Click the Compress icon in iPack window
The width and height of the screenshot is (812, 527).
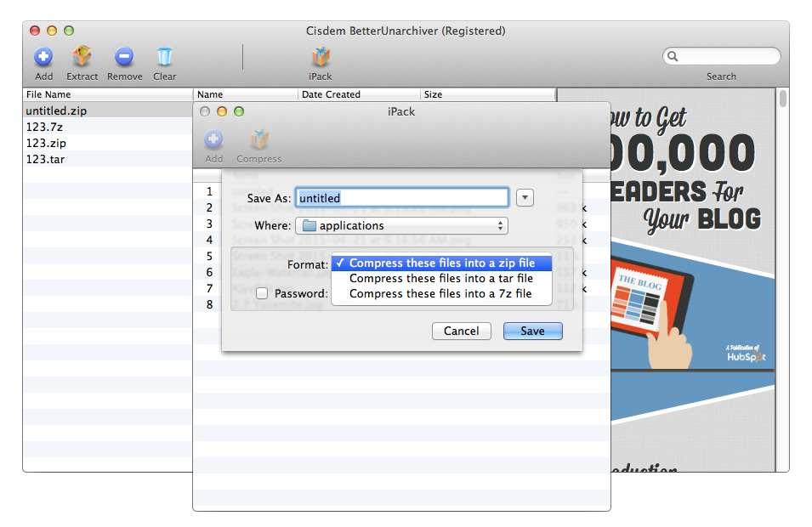pyautogui.click(x=259, y=139)
